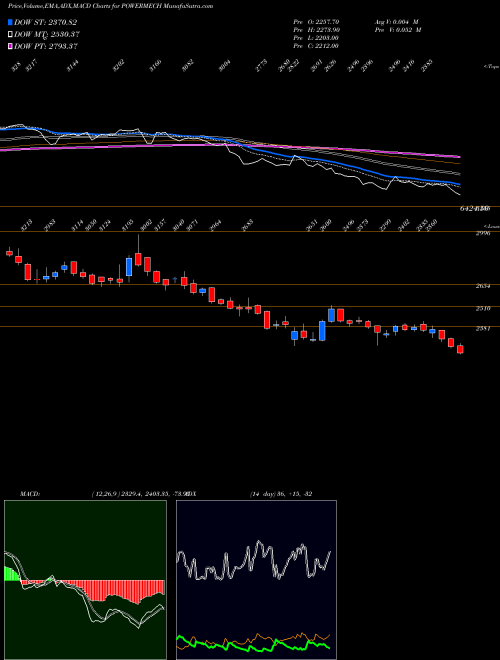Open the ADX indicator panel
The height and width of the screenshot is (660, 500).
point(256,580)
